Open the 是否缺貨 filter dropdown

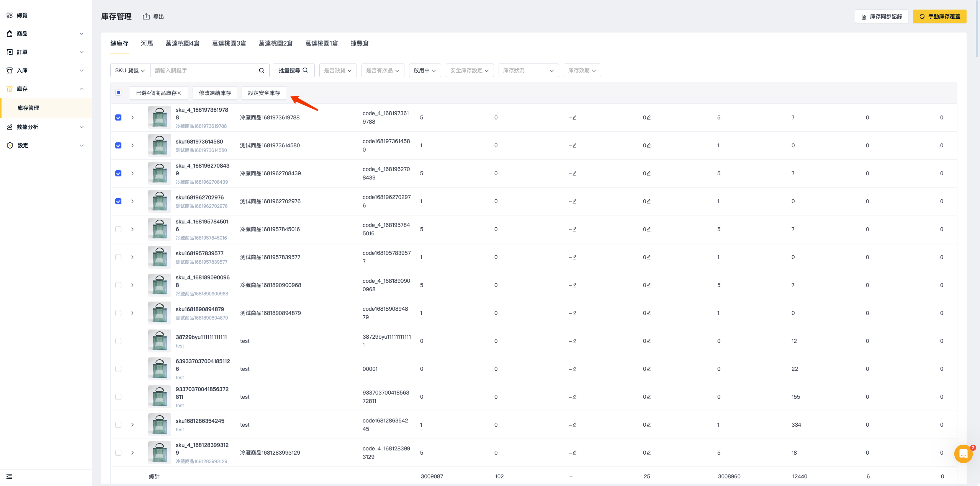pos(338,70)
